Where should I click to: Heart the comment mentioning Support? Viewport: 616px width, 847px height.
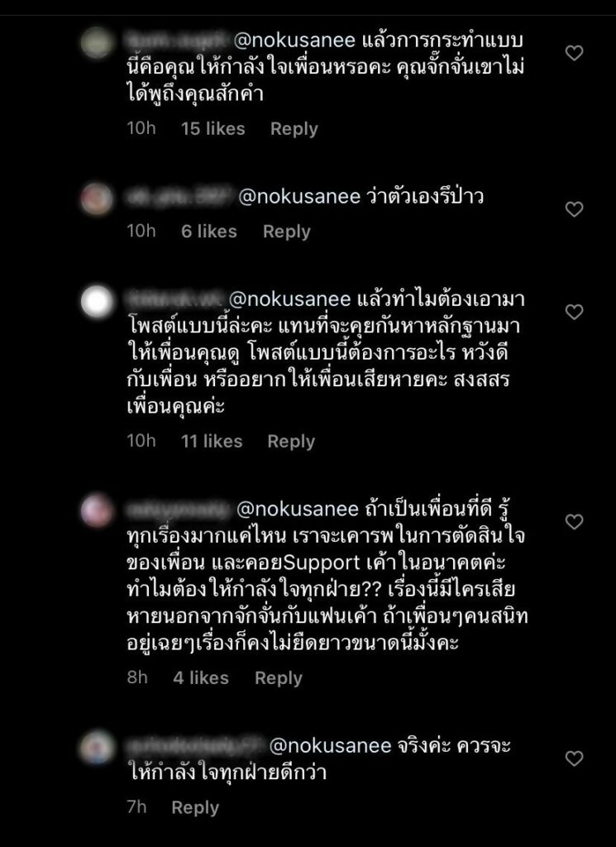[574, 522]
